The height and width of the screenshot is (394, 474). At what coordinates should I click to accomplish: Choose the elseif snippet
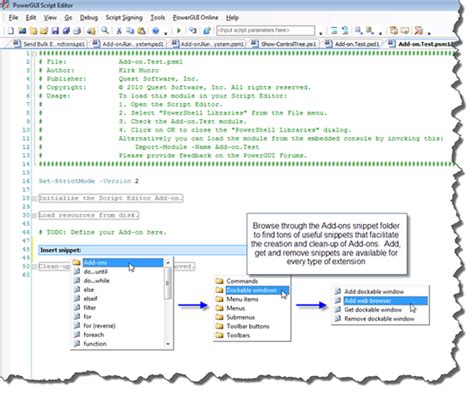pos(90,299)
